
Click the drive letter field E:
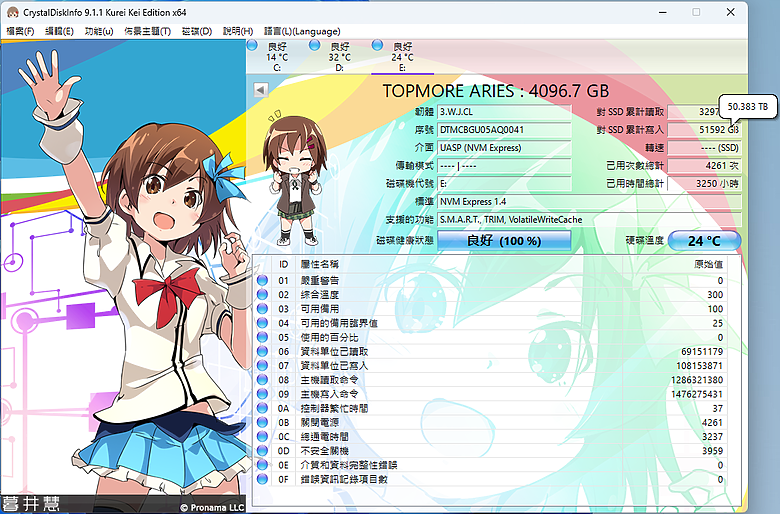[504, 184]
